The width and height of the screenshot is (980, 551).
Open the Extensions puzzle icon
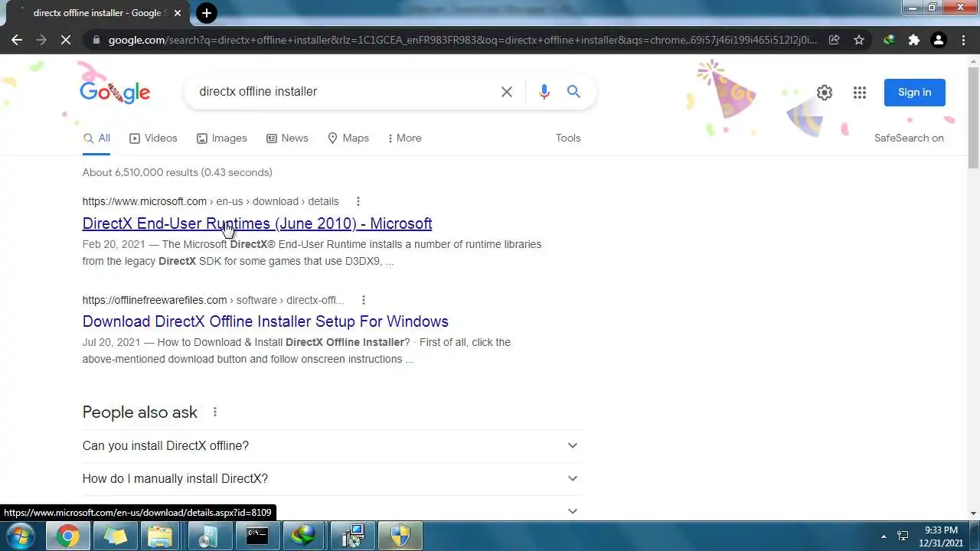tap(913, 40)
